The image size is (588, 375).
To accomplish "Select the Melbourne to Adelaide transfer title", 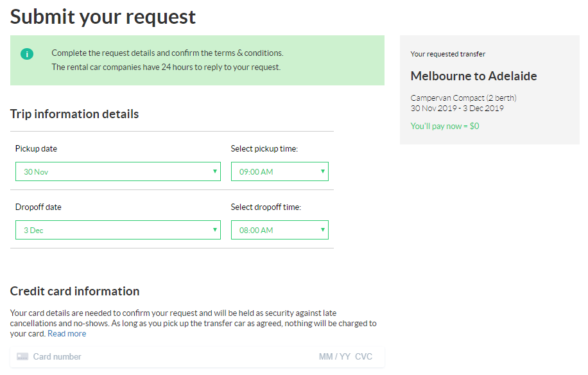I will pos(474,76).
